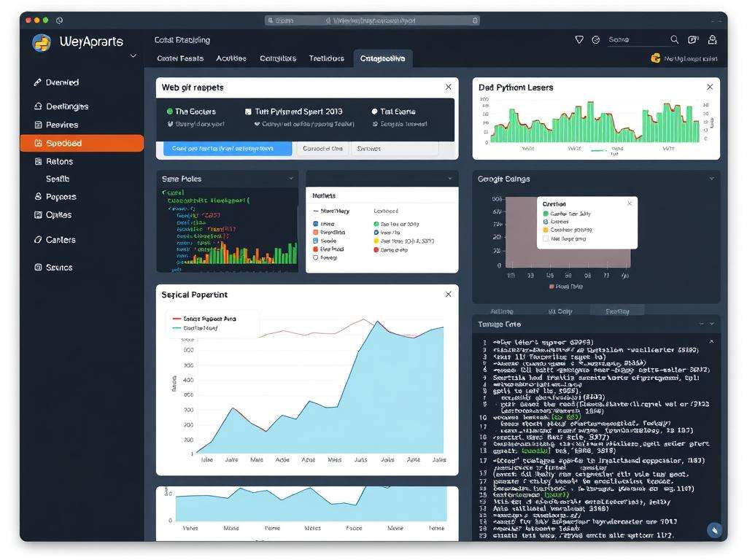Viewport: 747px width, 560px height.
Task: Open the user profile icon at top right
Action: pyautogui.click(x=713, y=39)
